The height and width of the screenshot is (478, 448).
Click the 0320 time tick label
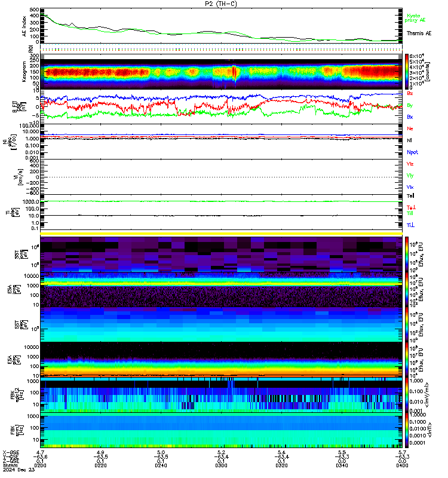[x=281, y=465]
